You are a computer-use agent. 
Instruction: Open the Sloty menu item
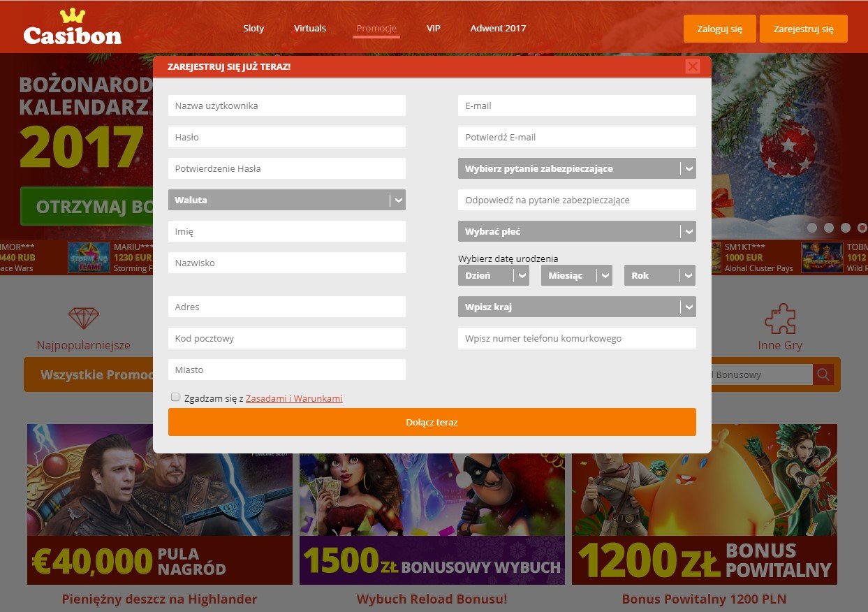253,29
